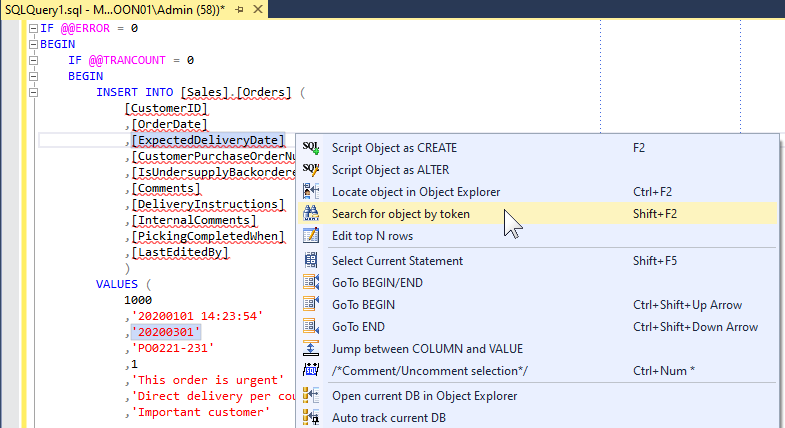Select GoTo BEGIN menu entry
This screenshot has width=785, height=428.
point(538,305)
